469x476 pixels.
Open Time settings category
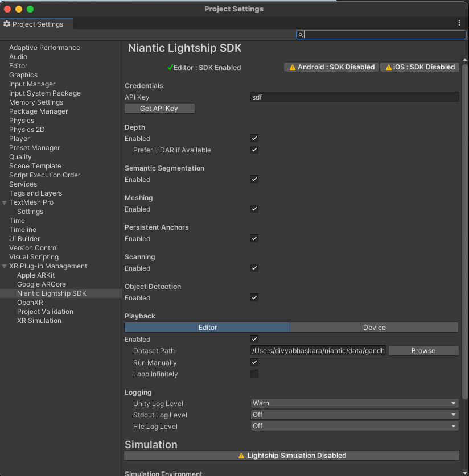[17, 221]
